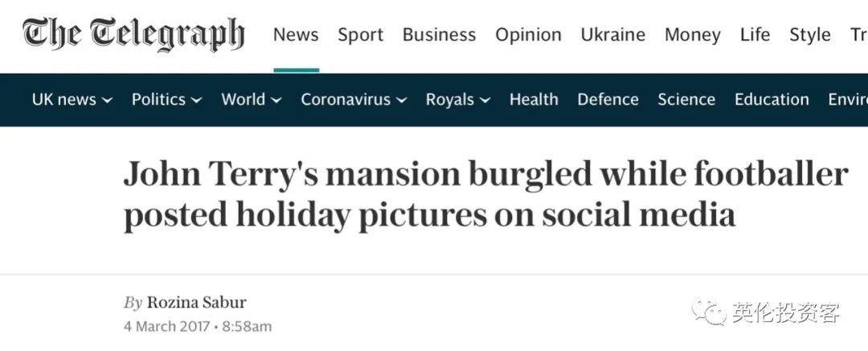Open the Money section

pos(693,35)
